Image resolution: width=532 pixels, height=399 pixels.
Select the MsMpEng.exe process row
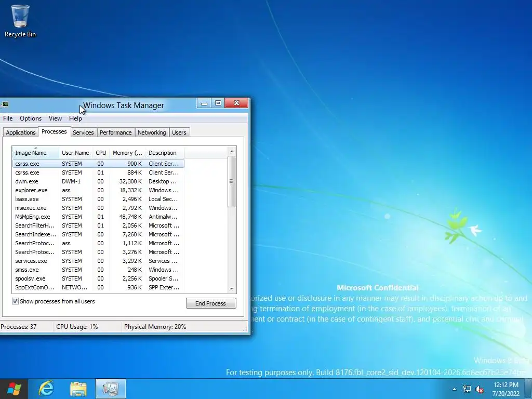point(98,217)
